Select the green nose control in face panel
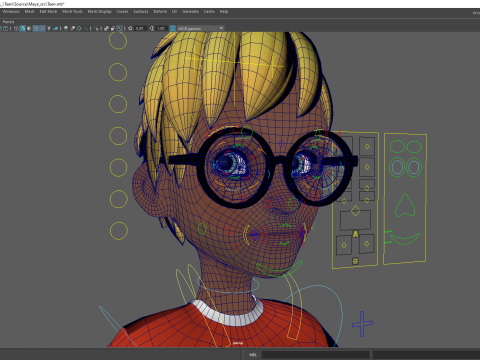 point(405,205)
